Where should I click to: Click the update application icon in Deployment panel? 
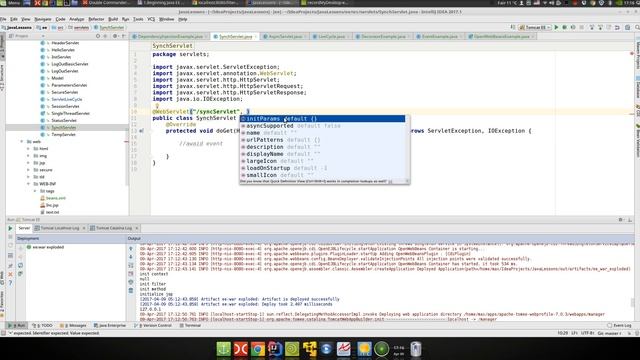click(20, 265)
